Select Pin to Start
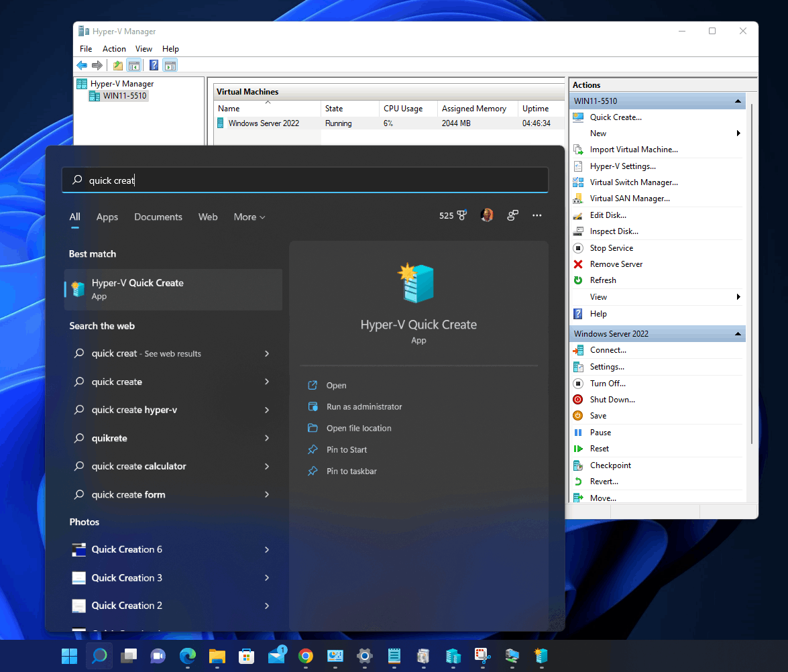788x672 pixels. click(347, 449)
